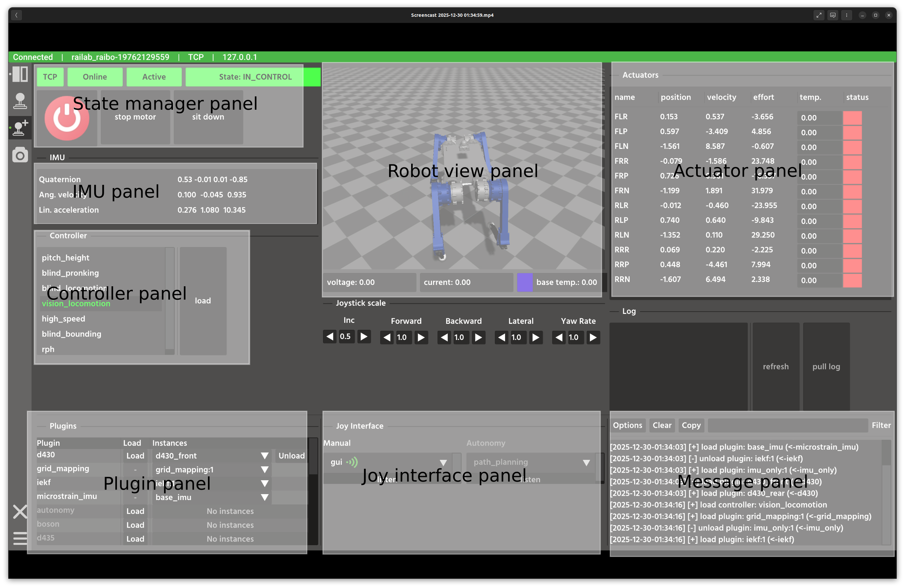Open the gui manual joy interface dropdown
The image size is (905, 588).
click(443, 462)
